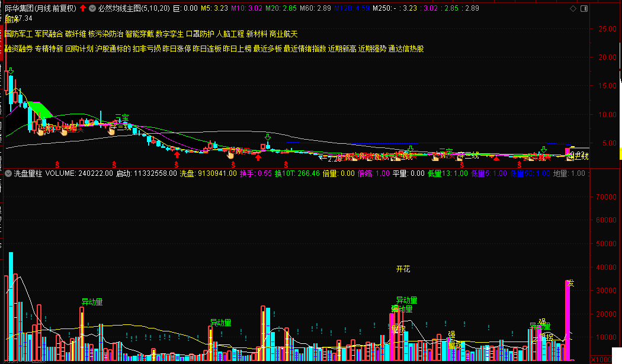The height and width of the screenshot is (364, 622).
Task: Click the M60: 2.89 moving average value
Action: pyautogui.click(x=315, y=8)
